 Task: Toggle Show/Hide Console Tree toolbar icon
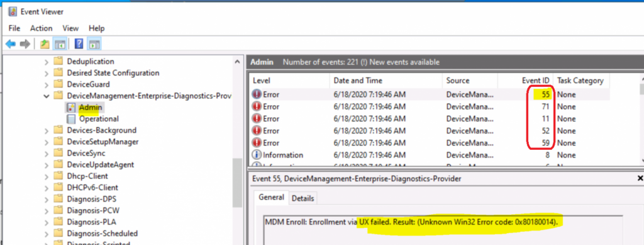[x=60, y=44]
